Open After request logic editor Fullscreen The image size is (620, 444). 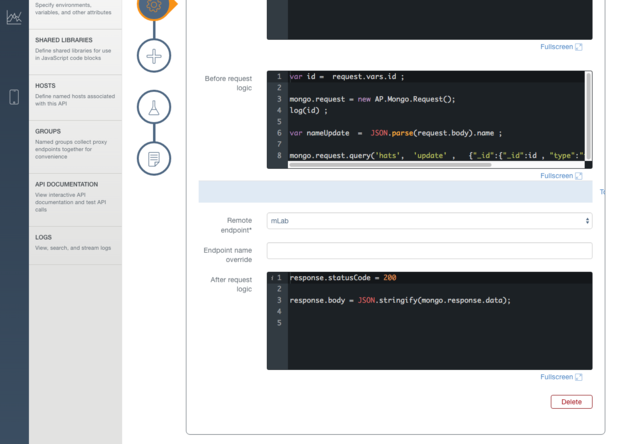pos(561,377)
